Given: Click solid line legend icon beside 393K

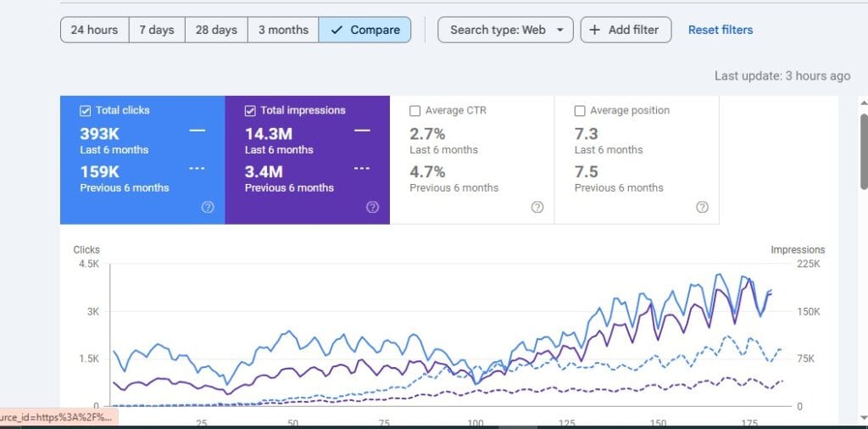Looking at the screenshot, I should click(x=198, y=131).
